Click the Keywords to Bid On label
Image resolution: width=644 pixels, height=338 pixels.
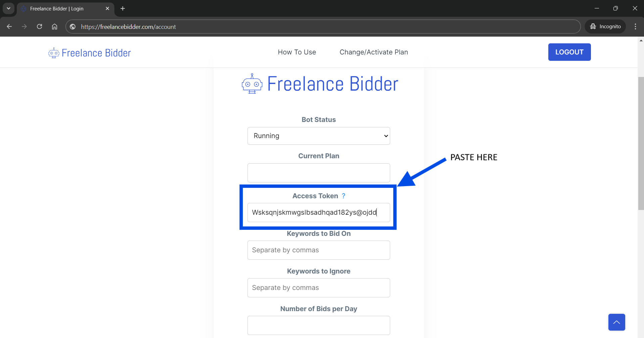click(x=319, y=234)
